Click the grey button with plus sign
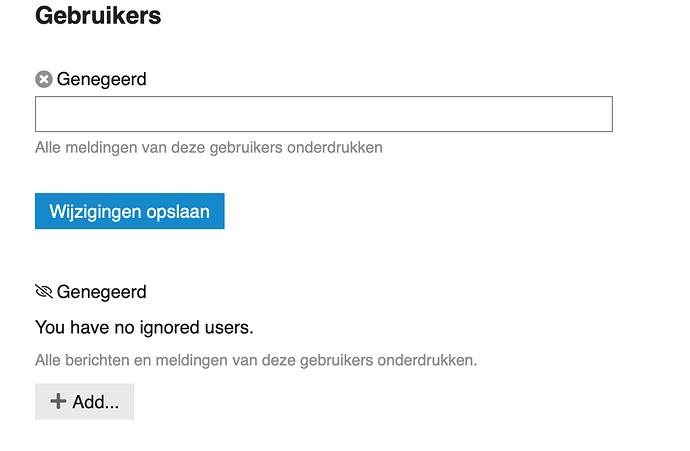Viewport: 690px width, 451px height. pyautogui.click(x=84, y=401)
